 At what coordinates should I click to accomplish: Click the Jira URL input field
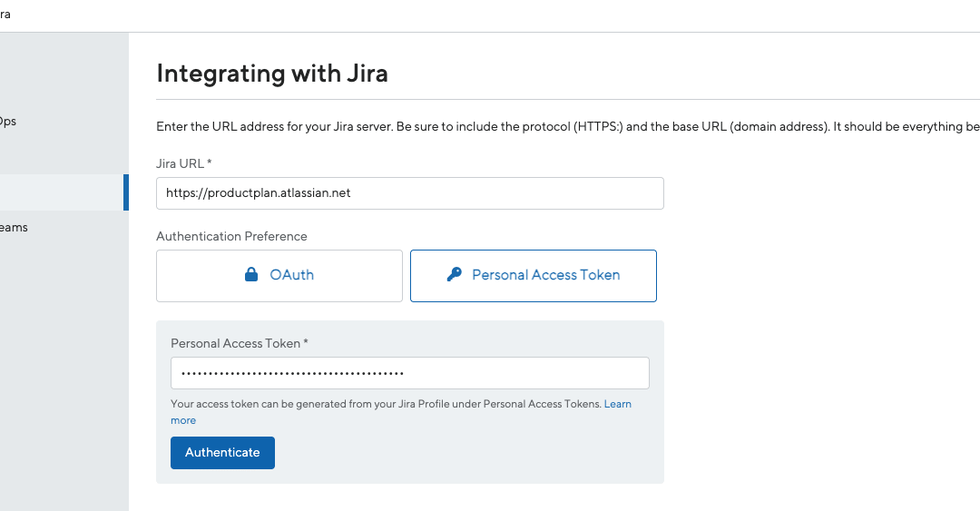(409, 193)
